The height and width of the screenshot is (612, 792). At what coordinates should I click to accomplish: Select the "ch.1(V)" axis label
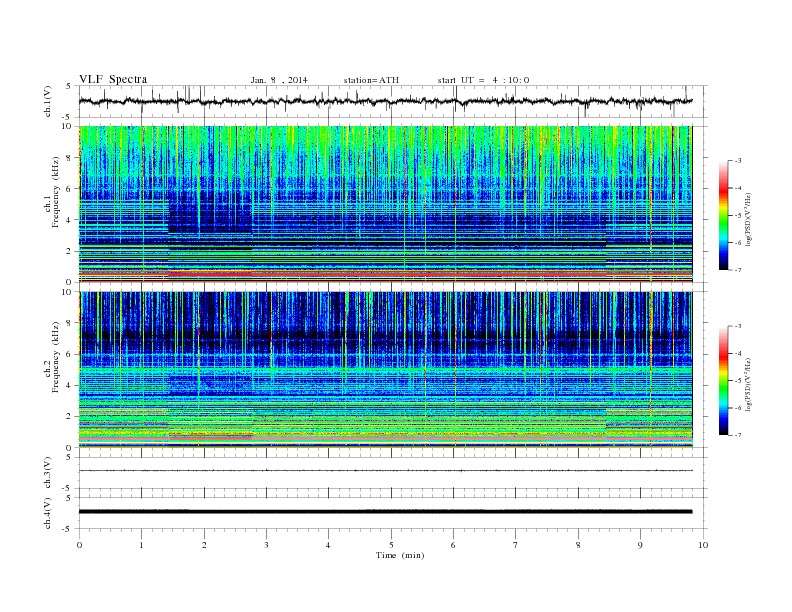48,102
